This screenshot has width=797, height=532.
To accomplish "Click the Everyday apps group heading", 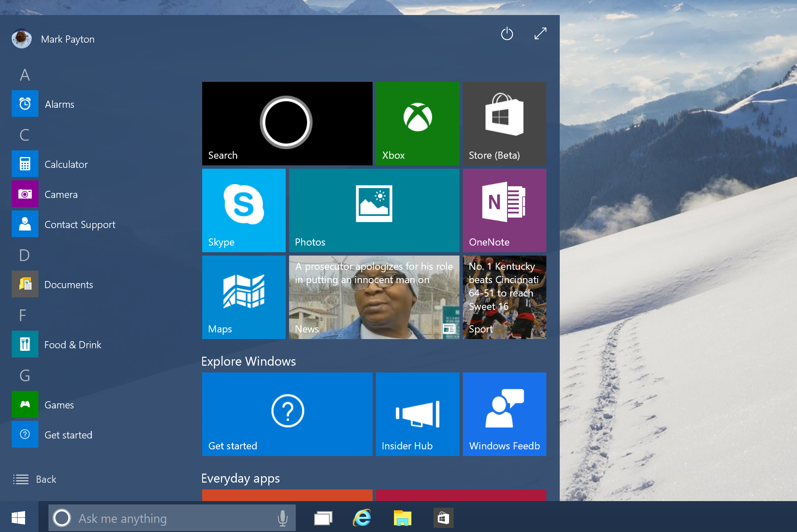I will pyautogui.click(x=241, y=478).
